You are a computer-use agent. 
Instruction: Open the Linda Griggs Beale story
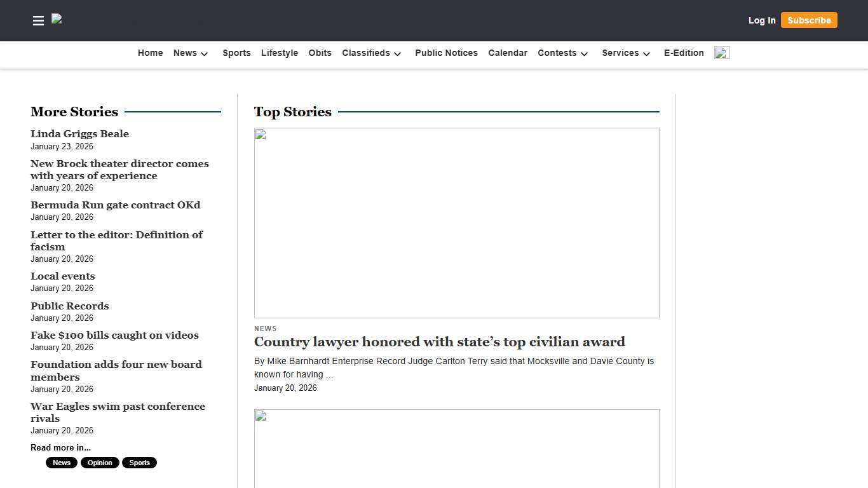click(79, 134)
